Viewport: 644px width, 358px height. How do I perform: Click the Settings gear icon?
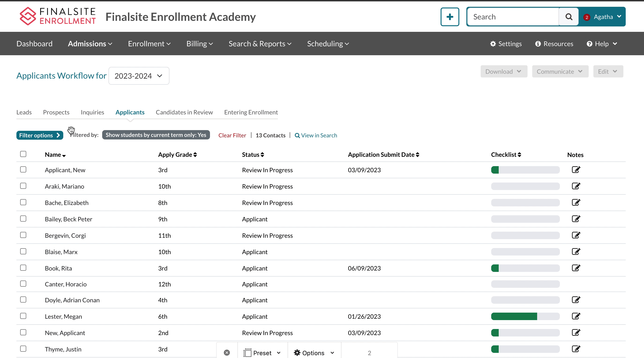[493, 44]
